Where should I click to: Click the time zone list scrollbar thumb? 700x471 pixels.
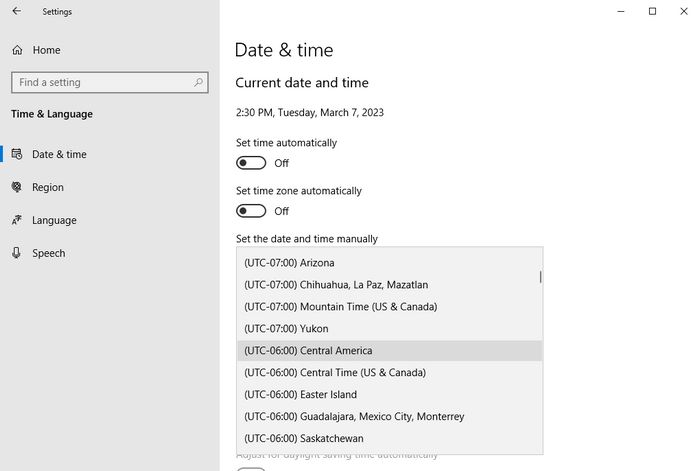pyautogui.click(x=540, y=277)
